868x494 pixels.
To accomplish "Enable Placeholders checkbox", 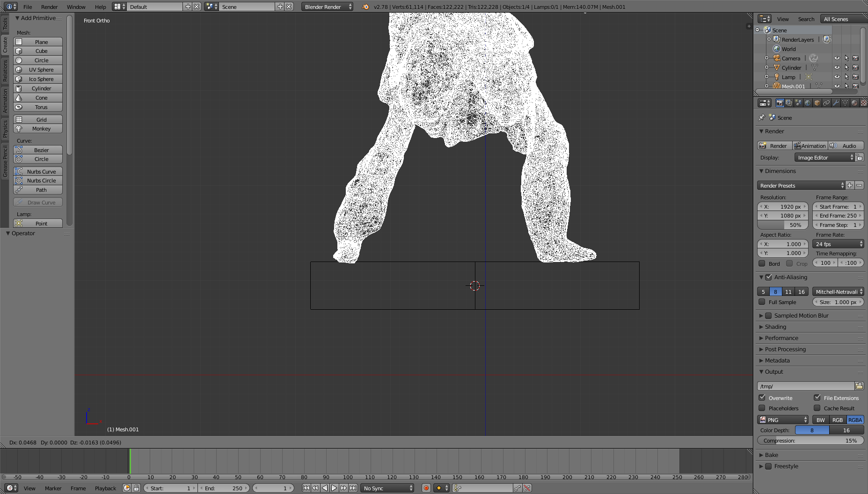I will click(x=762, y=408).
